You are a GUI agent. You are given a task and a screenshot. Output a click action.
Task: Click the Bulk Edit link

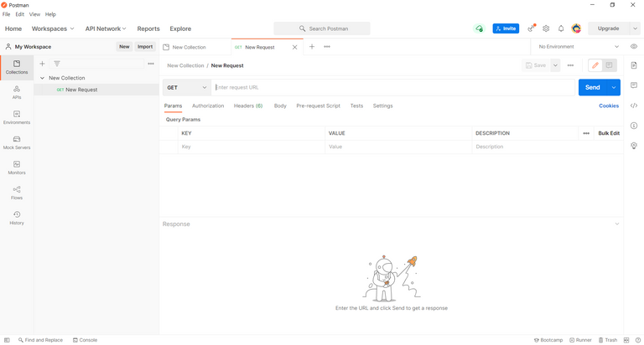coord(609,133)
